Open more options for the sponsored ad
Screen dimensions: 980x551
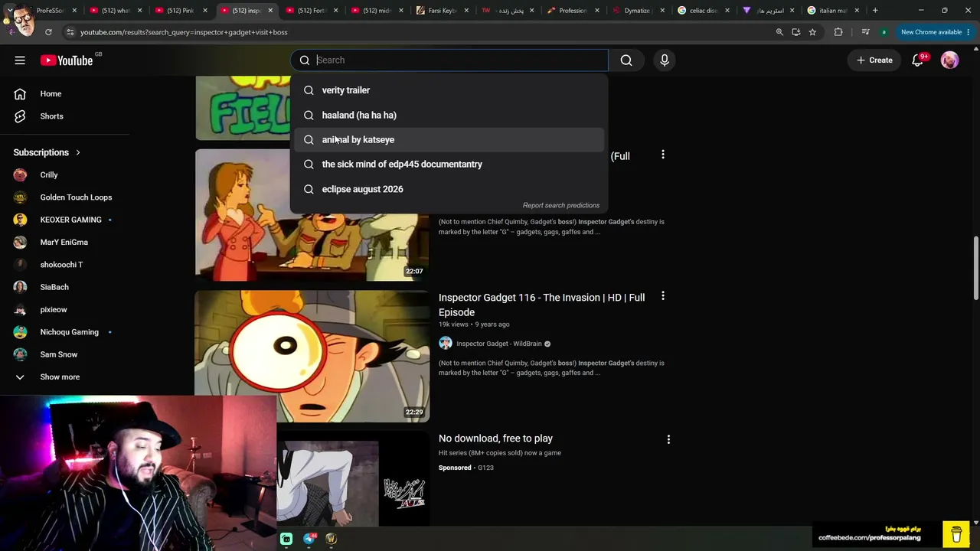668,439
